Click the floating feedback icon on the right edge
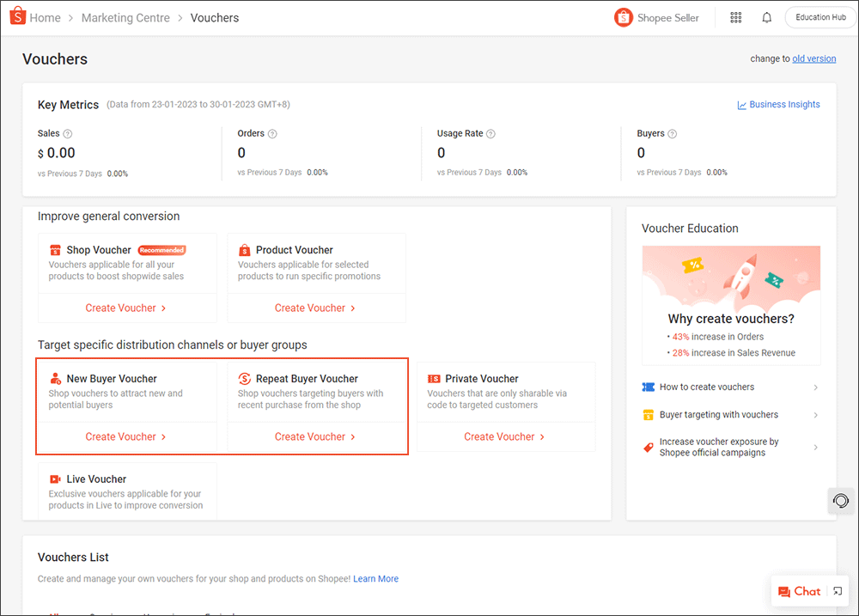This screenshot has width=859, height=616. [x=839, y=501]
